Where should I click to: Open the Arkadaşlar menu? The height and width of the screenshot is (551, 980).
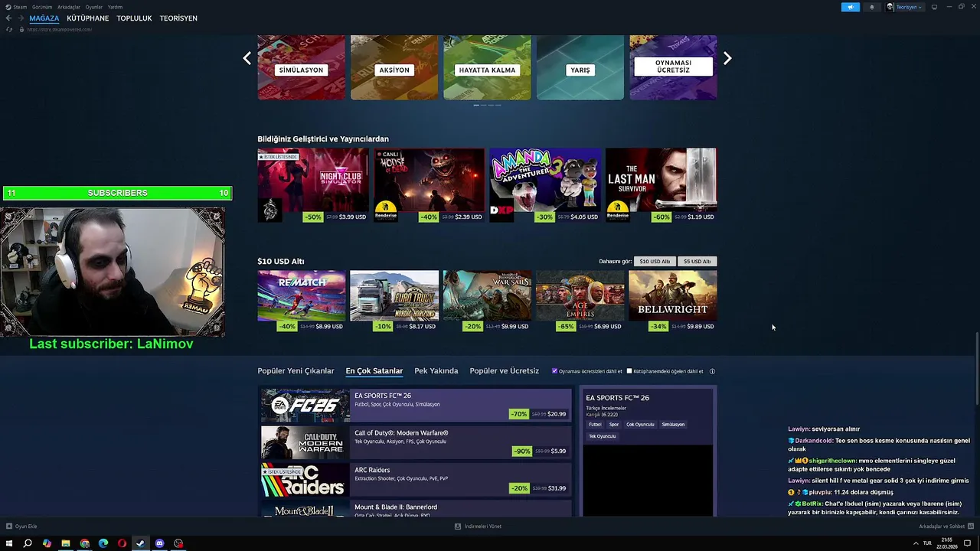point(69,7)
